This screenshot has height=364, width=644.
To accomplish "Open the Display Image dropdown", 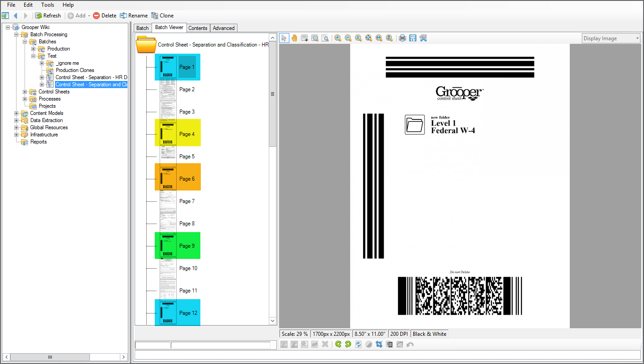I will [x=611, y=38].
